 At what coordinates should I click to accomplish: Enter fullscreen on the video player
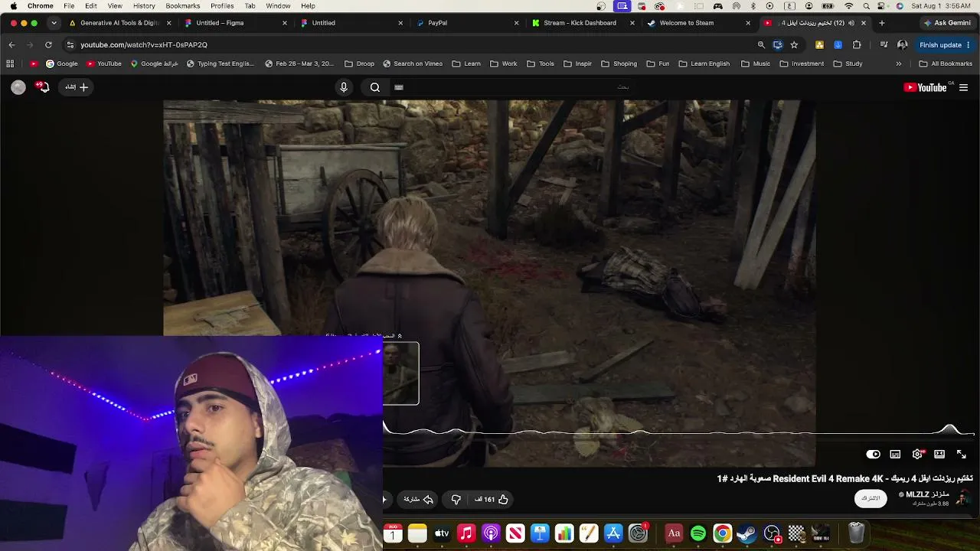(962, 454)
